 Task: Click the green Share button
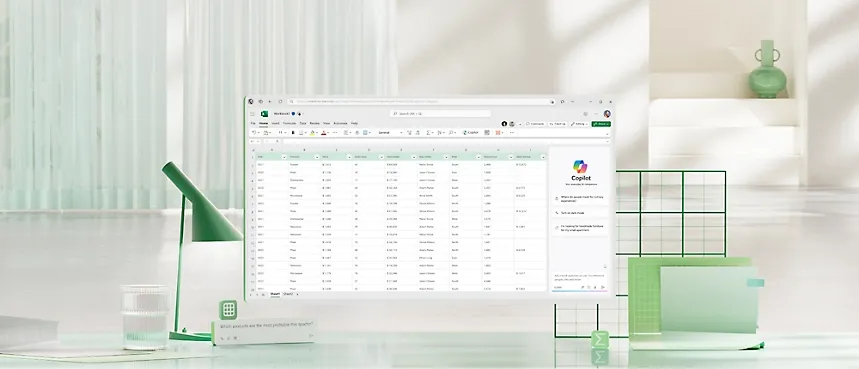602,124
